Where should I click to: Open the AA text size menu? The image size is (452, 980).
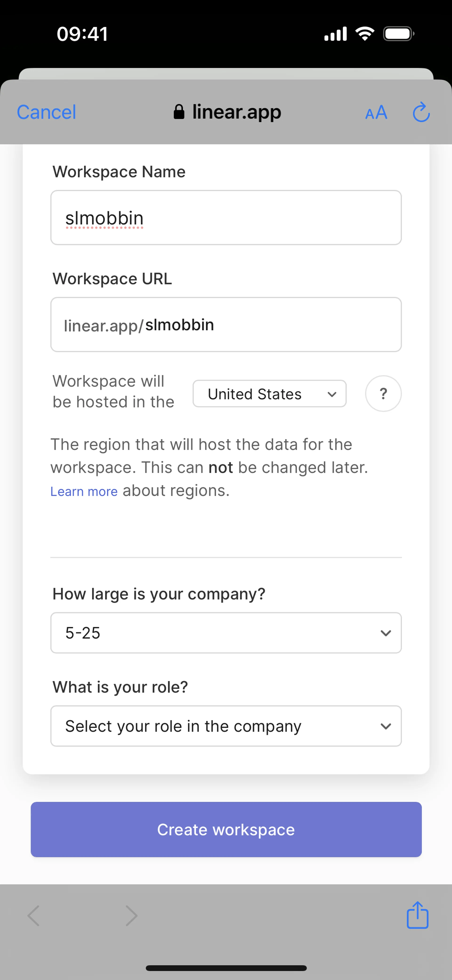(376, 113)
